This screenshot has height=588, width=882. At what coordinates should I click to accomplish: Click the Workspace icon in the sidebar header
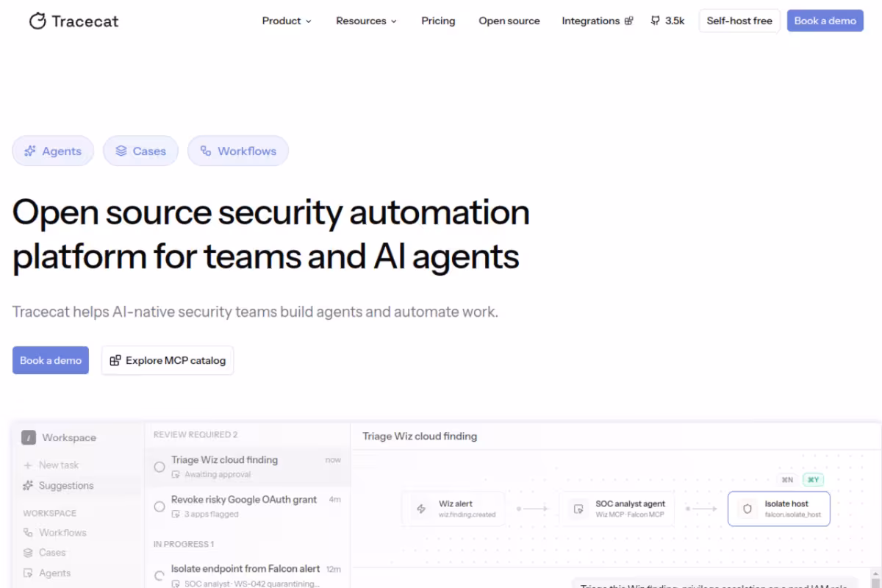[29, 437]
